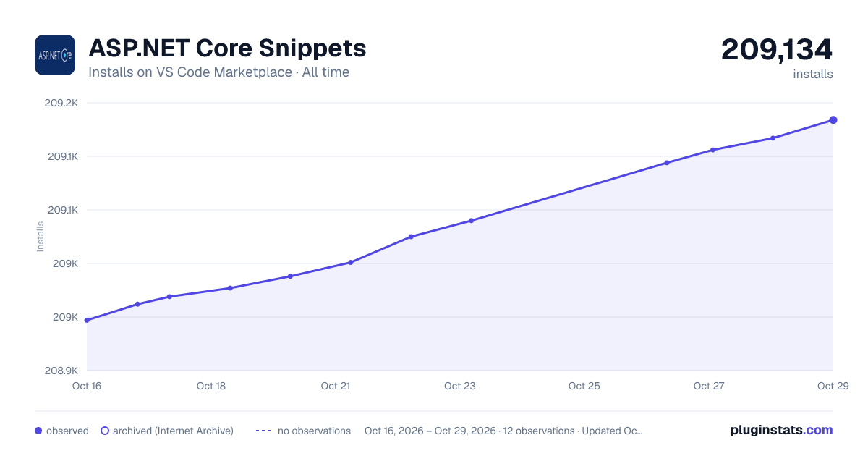Click the 209.2K y-axis label
The height and width of the screenshot is (456, 868).
[61, 103]
